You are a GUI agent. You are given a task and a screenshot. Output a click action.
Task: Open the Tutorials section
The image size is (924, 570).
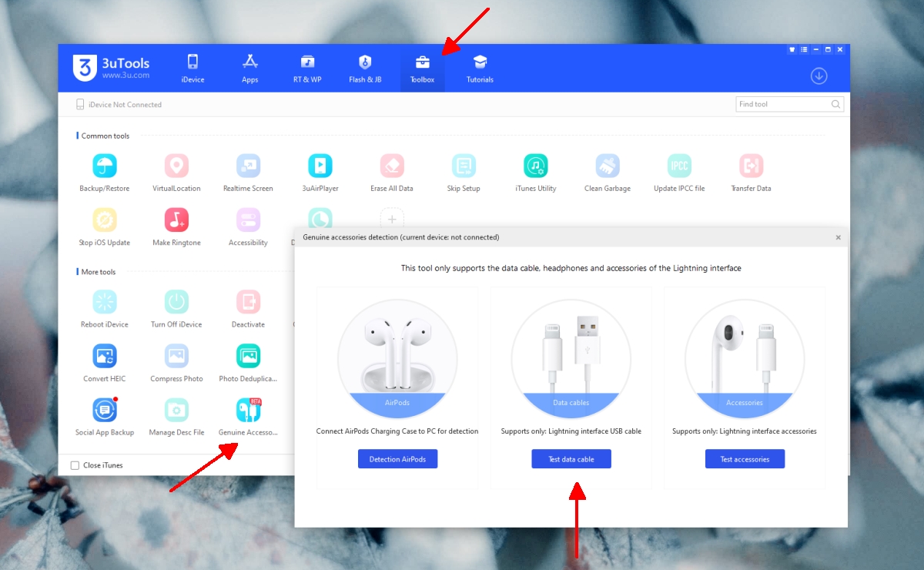[479, 68]
